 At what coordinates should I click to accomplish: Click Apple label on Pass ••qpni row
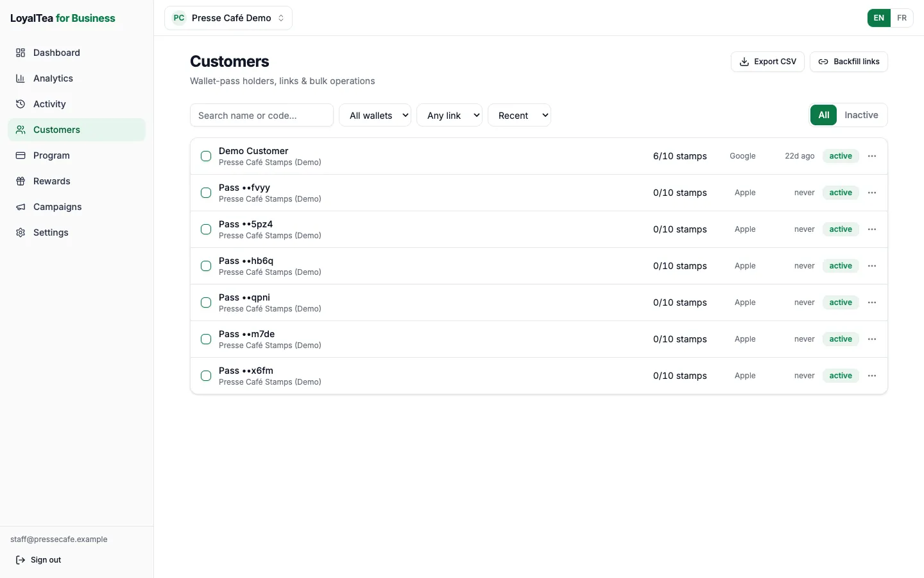(x=745, y=302)
